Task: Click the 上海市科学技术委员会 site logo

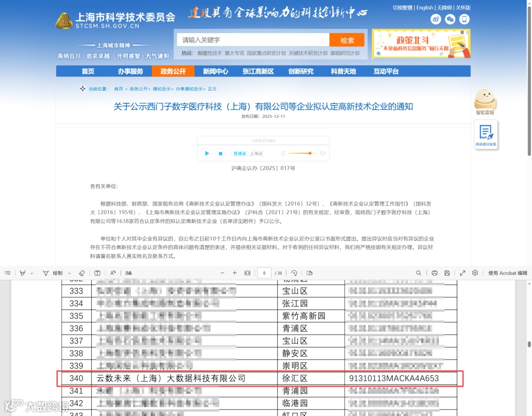Action: tap(115, 20)
